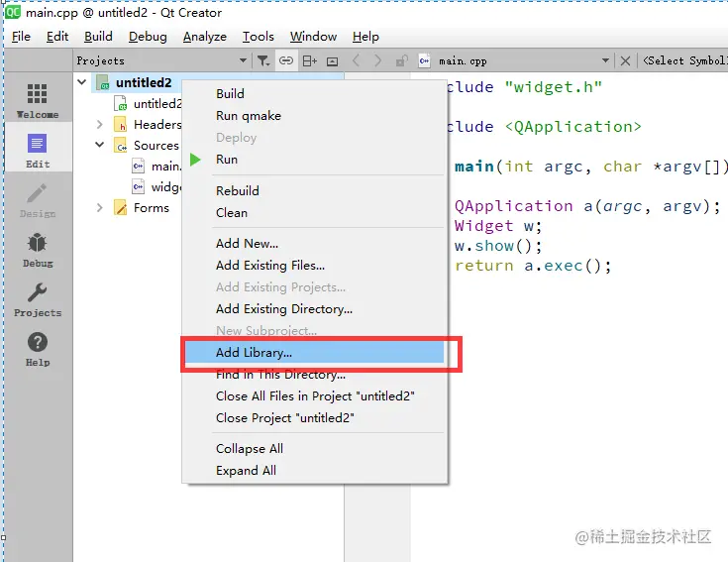Select the Forms tree row

(142, 207)
